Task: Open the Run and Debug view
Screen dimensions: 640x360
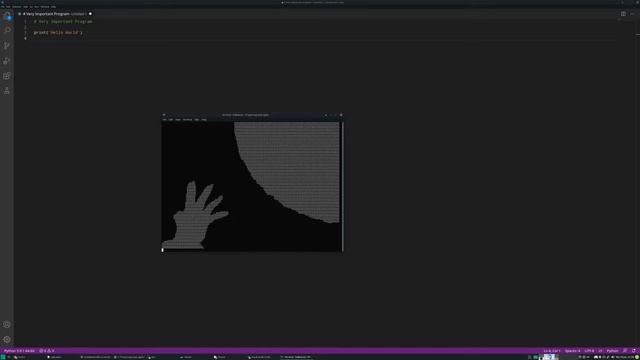Action: coord(7,61)
